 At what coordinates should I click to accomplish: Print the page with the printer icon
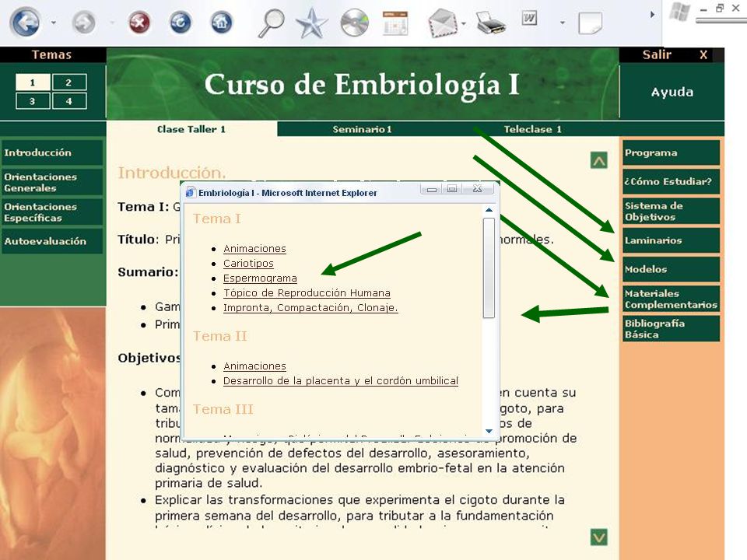(491, 23)
